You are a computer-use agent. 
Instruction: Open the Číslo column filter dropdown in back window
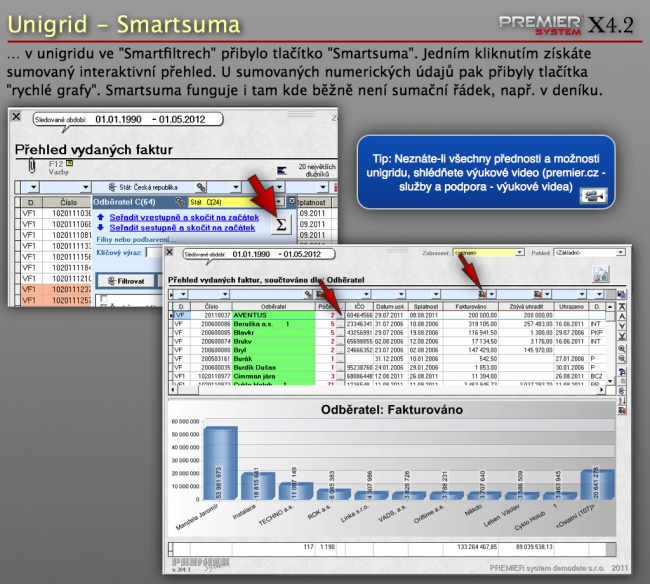(x=85, y=187)
